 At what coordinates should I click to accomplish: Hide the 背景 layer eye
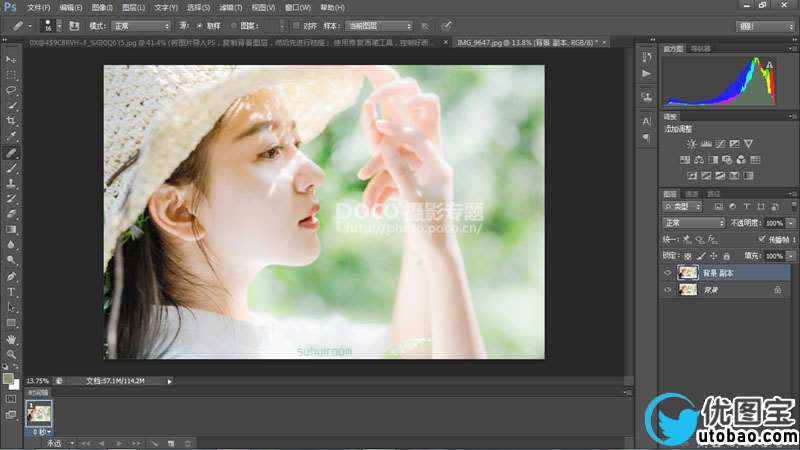[x=667, y=290]
